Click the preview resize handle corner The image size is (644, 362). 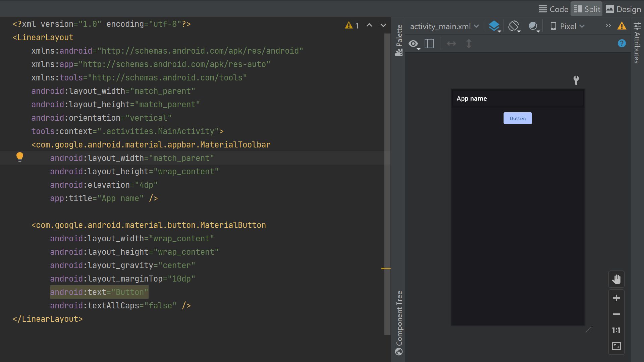[589, 329]
